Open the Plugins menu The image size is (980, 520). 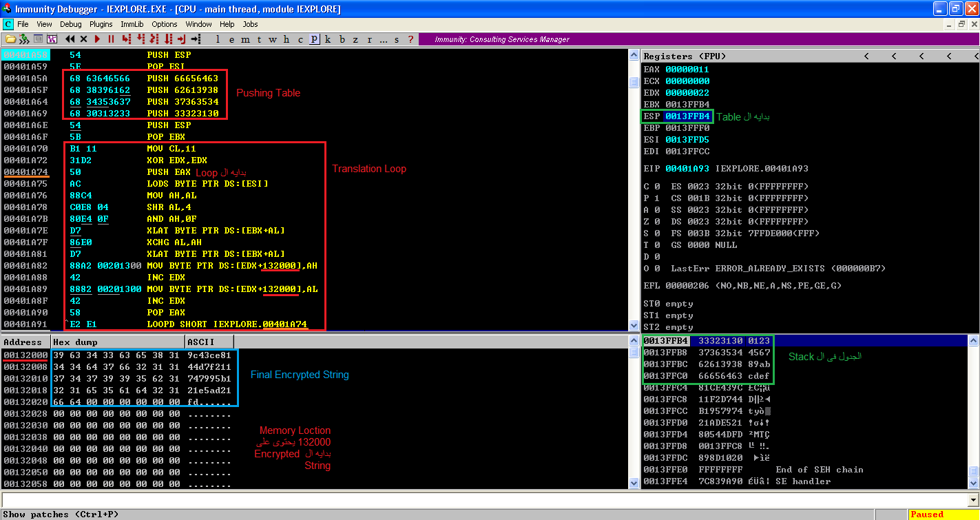[101, 24]
